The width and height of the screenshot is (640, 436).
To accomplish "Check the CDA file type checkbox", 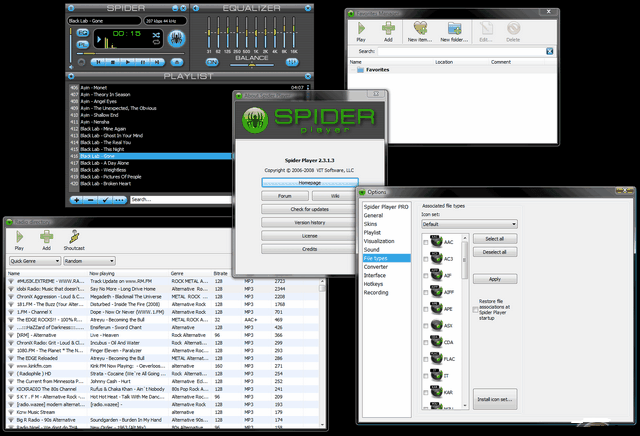I will pos(426,343).
